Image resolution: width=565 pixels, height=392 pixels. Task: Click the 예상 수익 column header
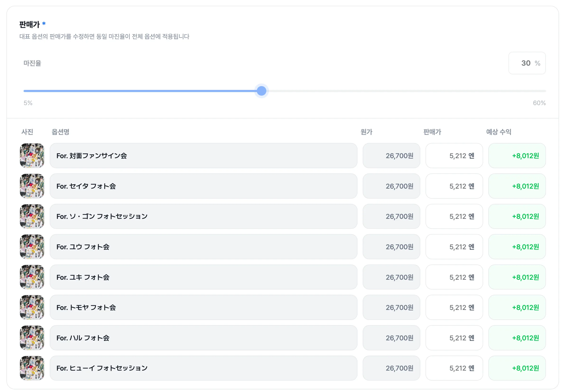pos(499,132)
